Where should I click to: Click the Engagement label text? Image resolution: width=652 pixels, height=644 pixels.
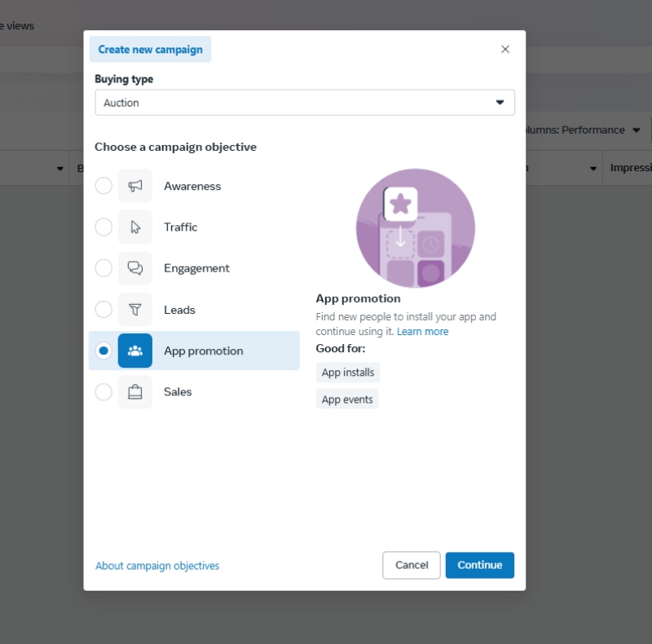(x=196, y=269)
